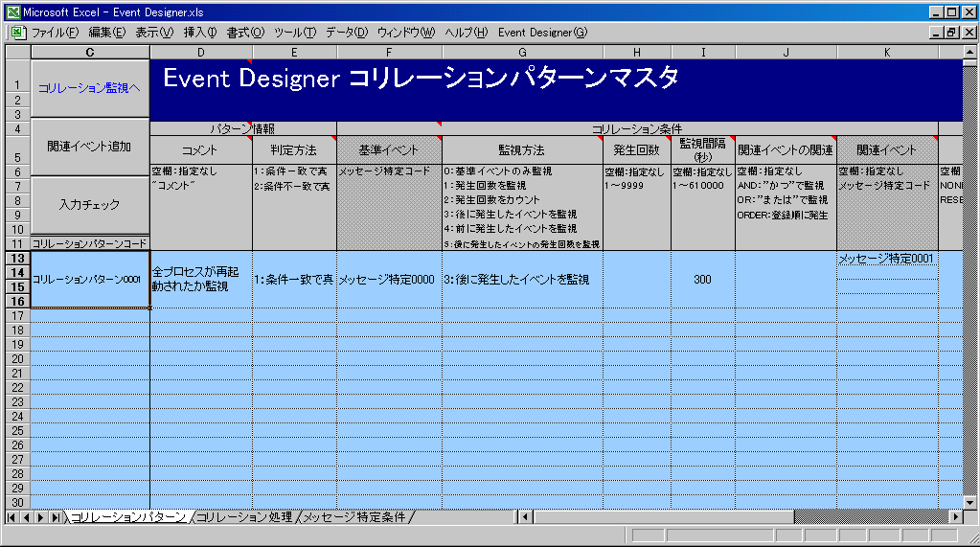Click the 基準イベント column heading
Image resolution: width=980 pixels, height=547 pixels.
(x=389, y=150)
